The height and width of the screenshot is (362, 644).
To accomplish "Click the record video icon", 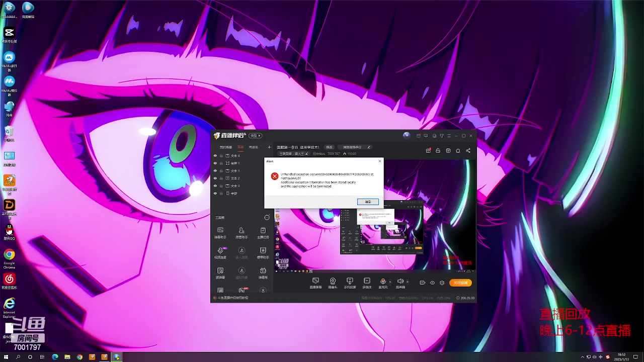I will 422,283.
